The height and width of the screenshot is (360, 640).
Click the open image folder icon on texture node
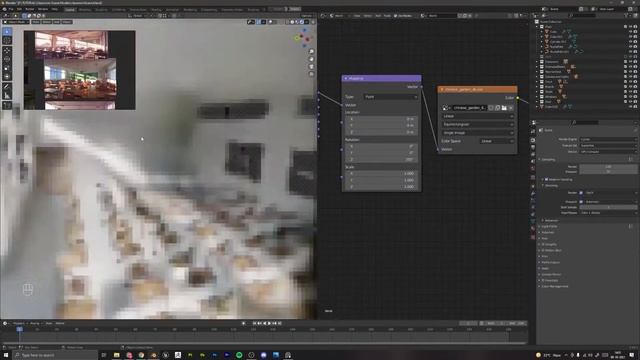point(504,108)
